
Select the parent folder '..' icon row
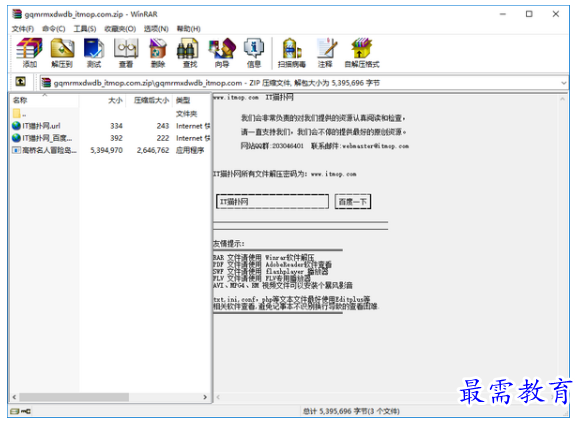(x=16, y=113)
